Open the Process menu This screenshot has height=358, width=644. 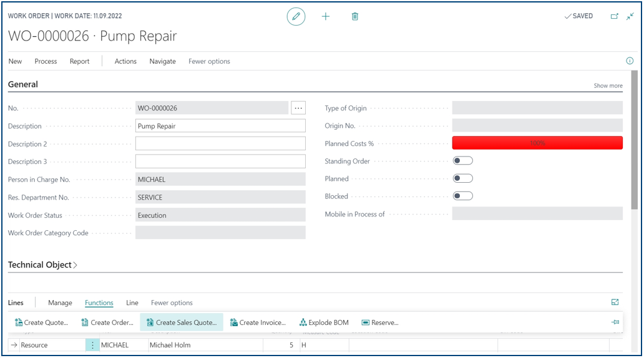click(46, 61)
